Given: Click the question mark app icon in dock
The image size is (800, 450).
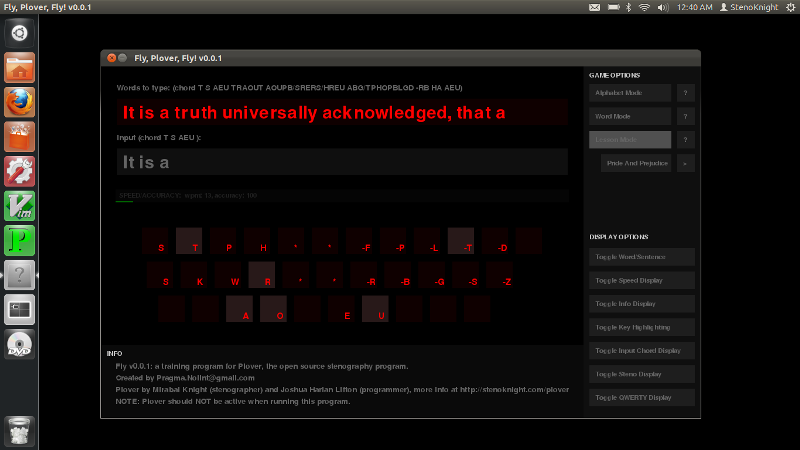Looking at the screenshot, I should coord(19,276).
